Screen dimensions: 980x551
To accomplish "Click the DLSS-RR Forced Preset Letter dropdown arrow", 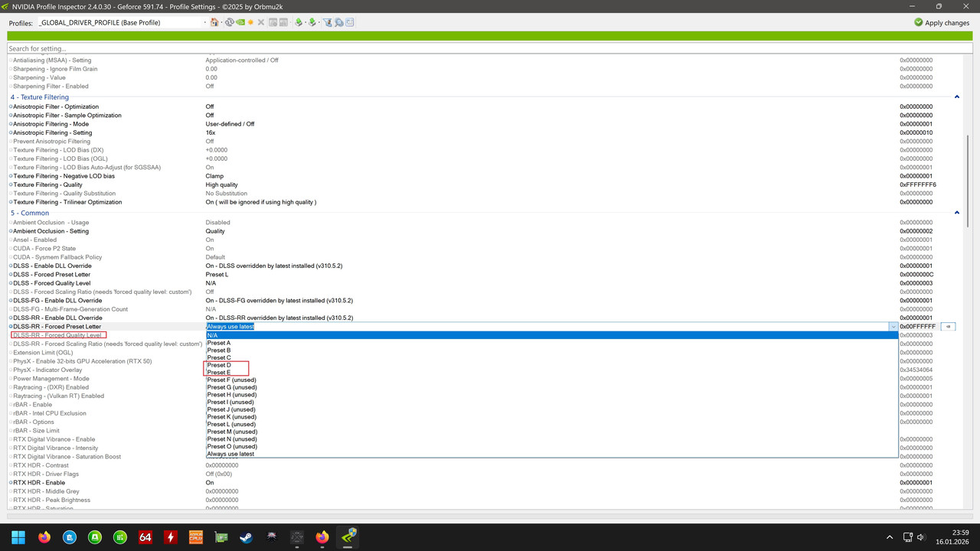I will pos(893,327).
